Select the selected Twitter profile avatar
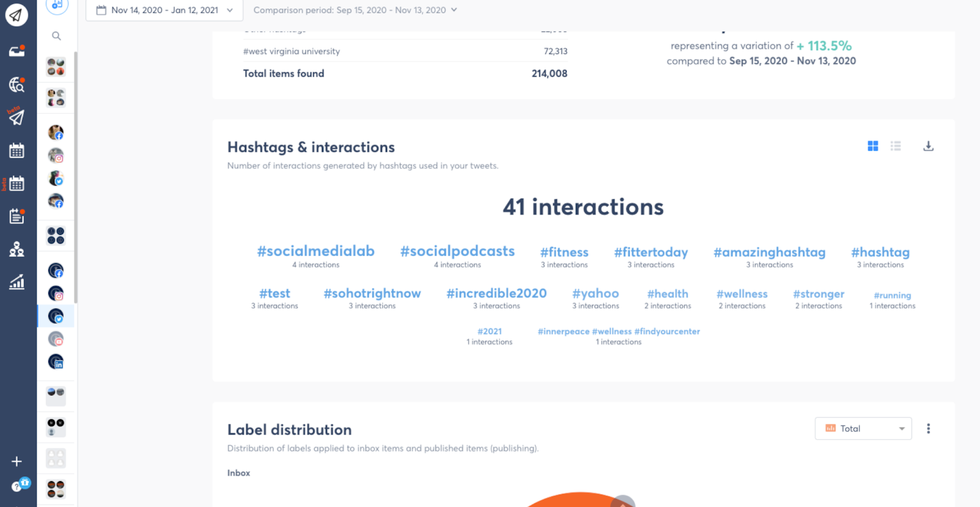This screenshot has width=980, height=507. (56, 316)
